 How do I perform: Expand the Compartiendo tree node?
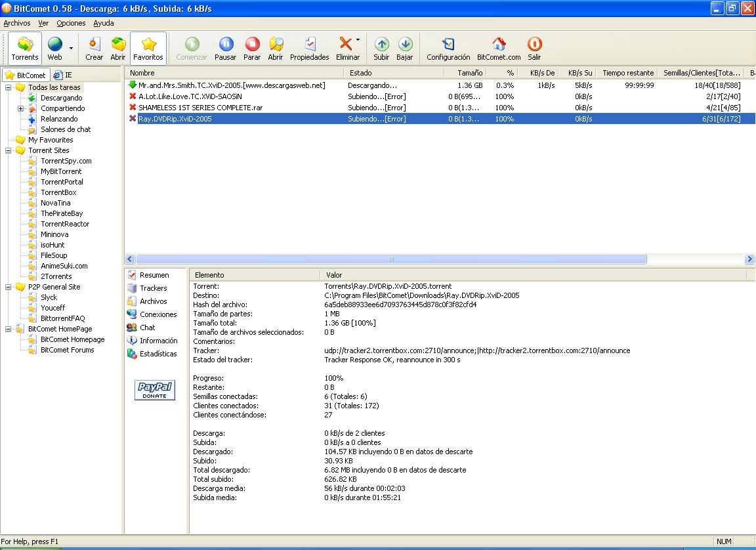coord(21,108)
